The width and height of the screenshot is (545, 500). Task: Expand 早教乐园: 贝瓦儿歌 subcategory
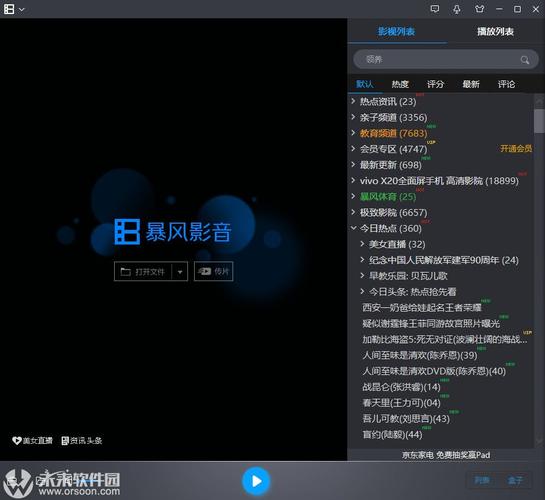(362, 276)
